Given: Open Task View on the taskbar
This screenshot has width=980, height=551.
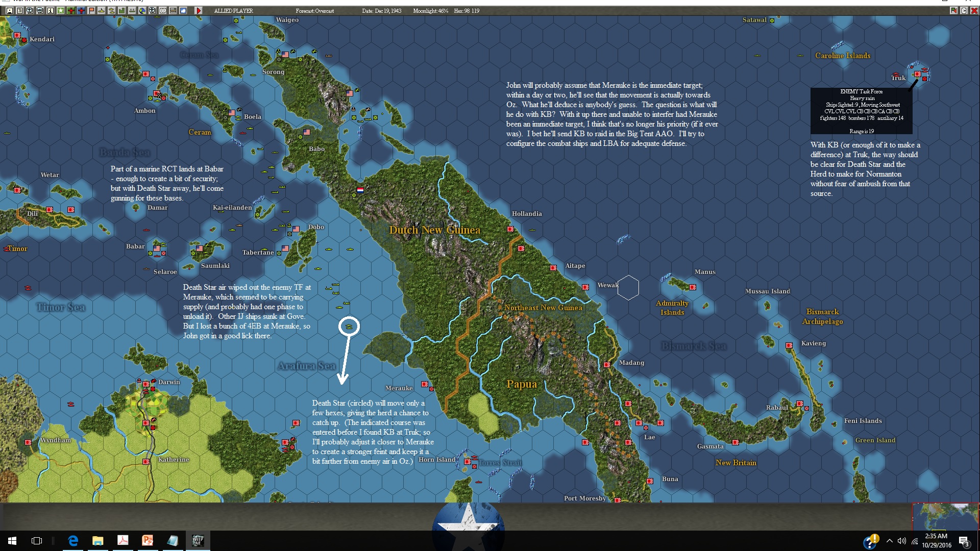Looking at the screenshot, I should tap(37, 541).
